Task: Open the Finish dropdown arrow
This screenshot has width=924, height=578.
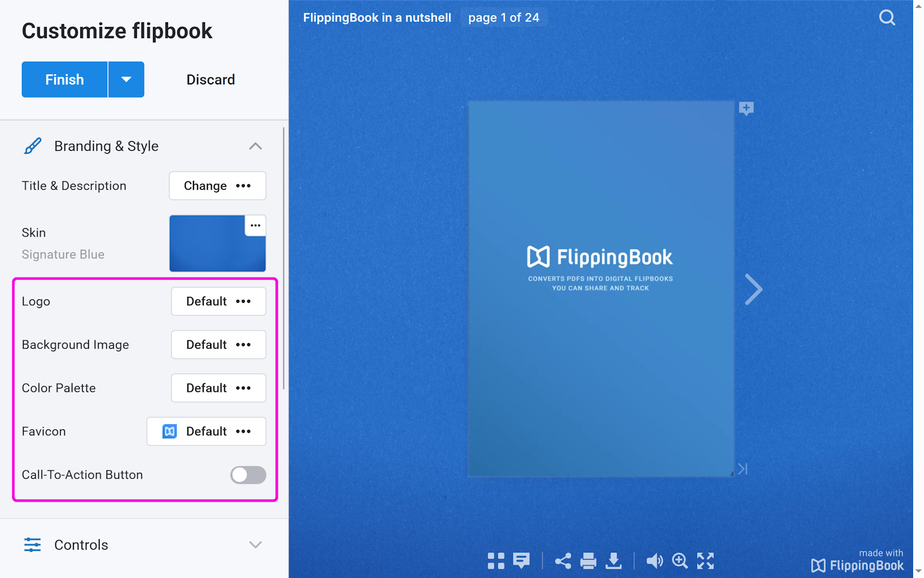Action: tap(126, 80)
